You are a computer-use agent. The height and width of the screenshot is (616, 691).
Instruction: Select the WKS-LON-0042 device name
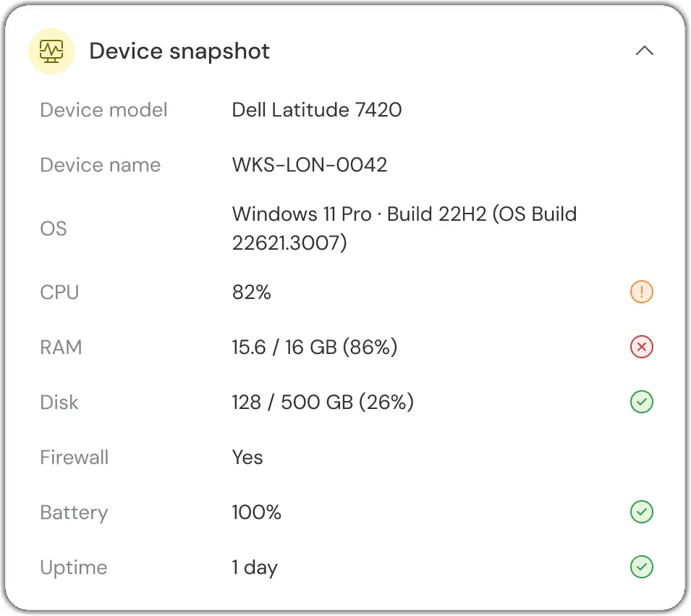point(310,165)
